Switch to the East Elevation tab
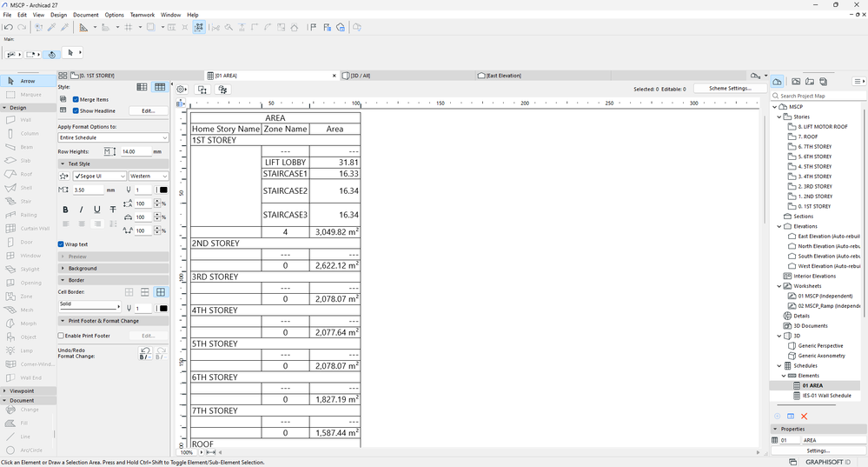Viewport: 868px width, 467px height. pos(542,76)
